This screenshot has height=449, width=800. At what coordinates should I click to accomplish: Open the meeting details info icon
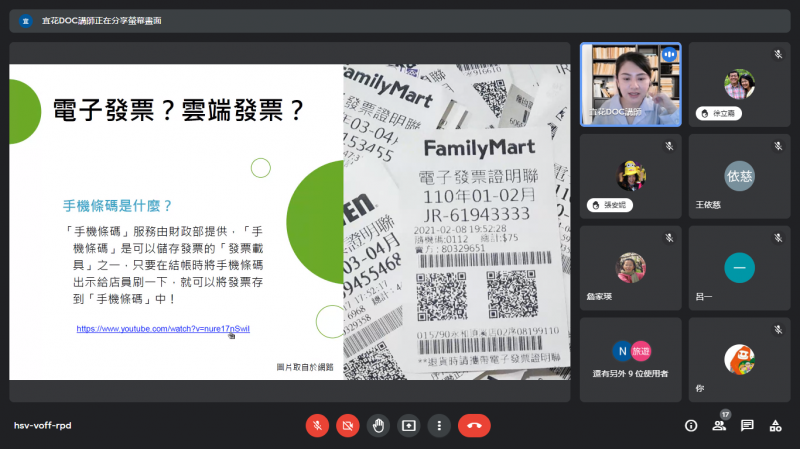click(x=691, y=426)
